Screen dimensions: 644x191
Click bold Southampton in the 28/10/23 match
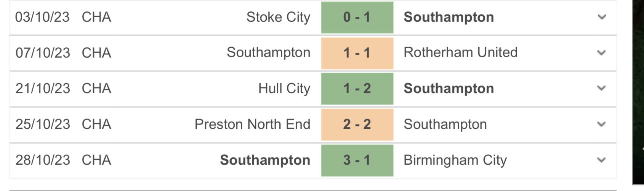pos(265,160)
